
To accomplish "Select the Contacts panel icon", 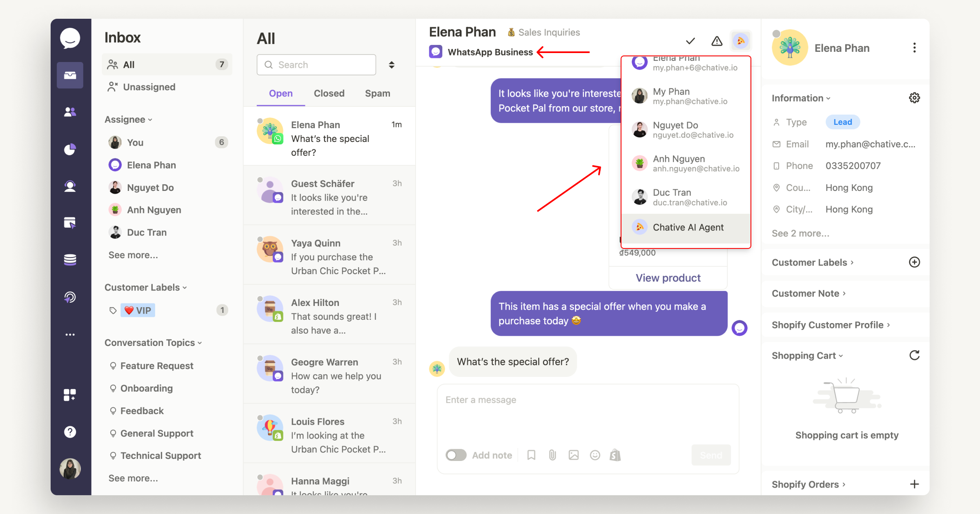I will (x=71, y=111).
